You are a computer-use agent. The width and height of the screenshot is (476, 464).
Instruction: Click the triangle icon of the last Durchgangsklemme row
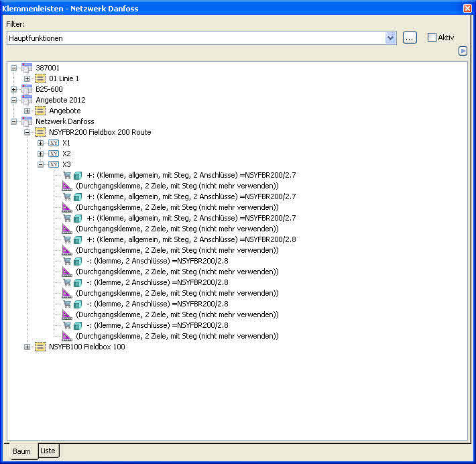tap(67, 336)
